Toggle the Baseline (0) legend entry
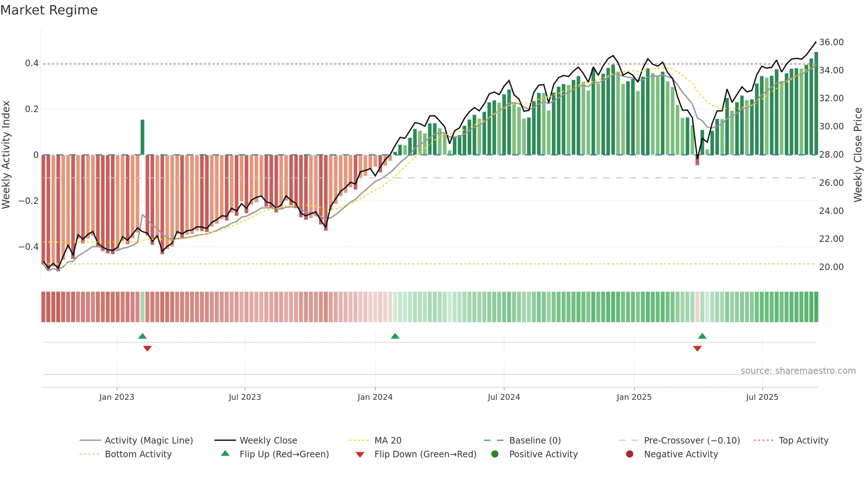 click(522, 440)
